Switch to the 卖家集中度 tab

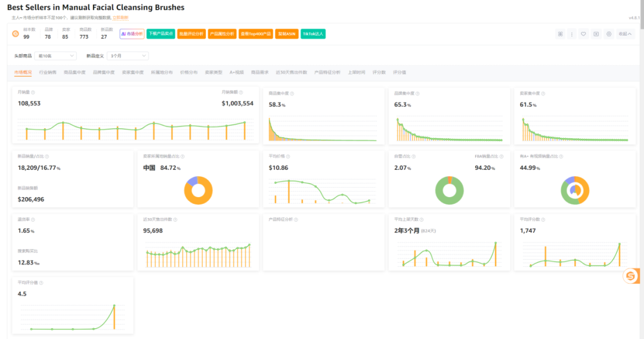click(132, 72)
